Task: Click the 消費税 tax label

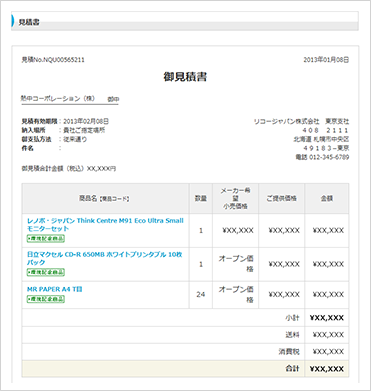Action: click(289, 352)
